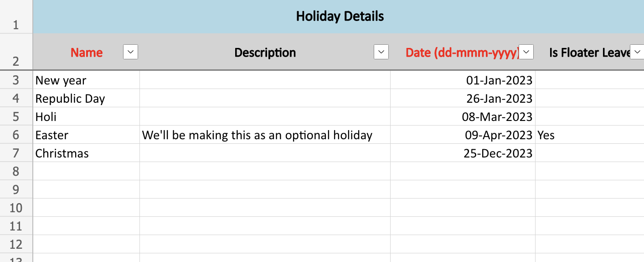The image size is (644, 262).
Task: Select the Name header cell
Action: tap(86, 52)
